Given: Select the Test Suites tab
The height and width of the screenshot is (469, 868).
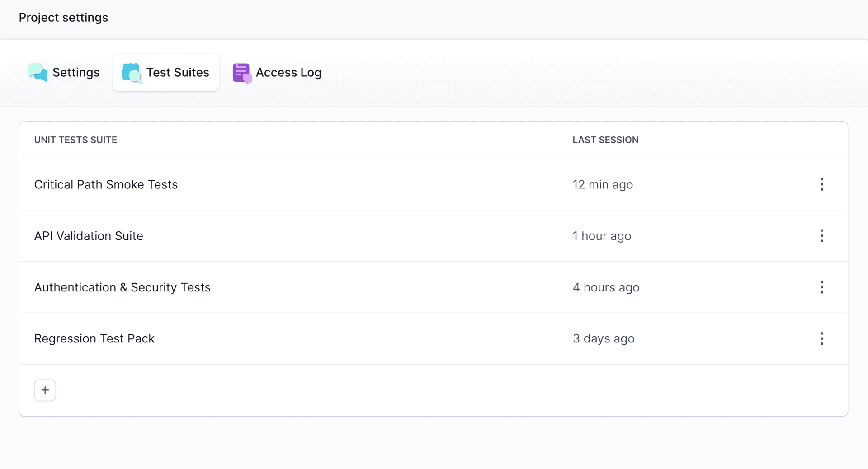Looking at the screenshot, I should pyautogui.click(x=165, y=72).
